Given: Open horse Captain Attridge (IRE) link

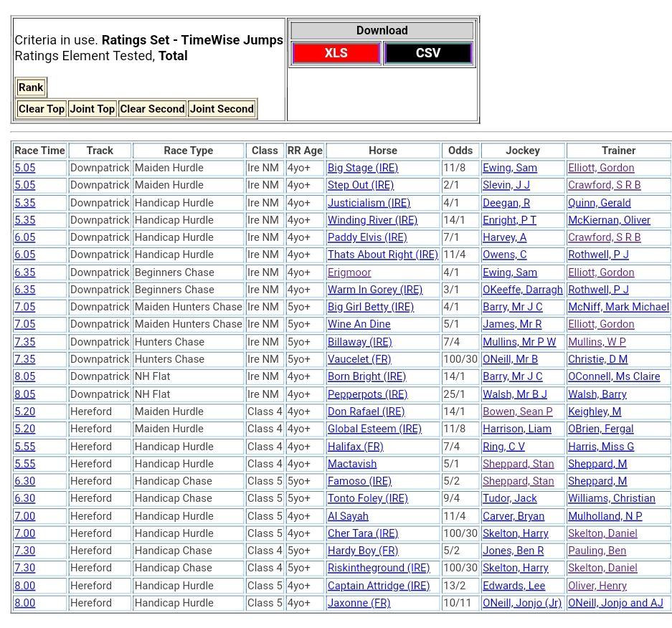Looking at the screenshot, I should tap(379, 586).
